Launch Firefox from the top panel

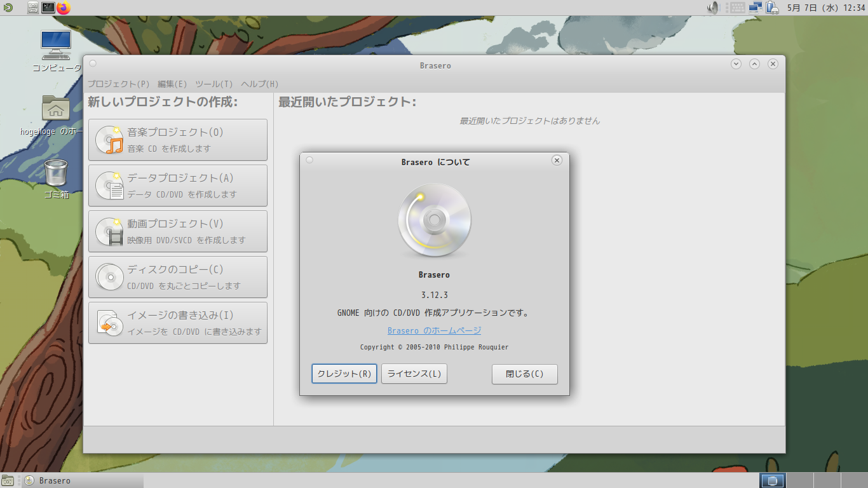pyautogui.click(x=64, y=8)
